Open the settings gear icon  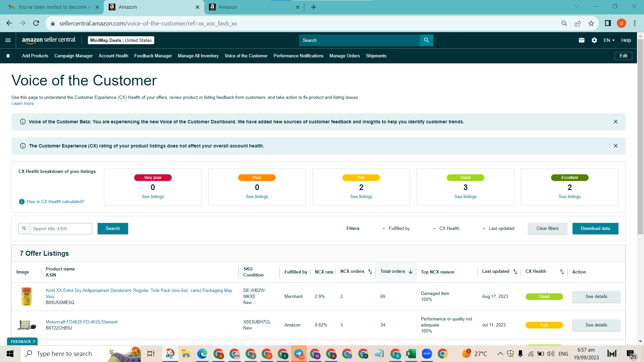tap(594, 40)
